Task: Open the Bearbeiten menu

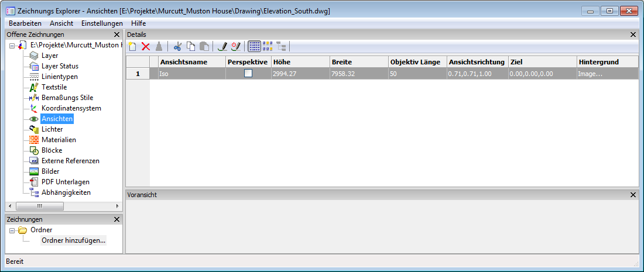Action: [25, 23]
